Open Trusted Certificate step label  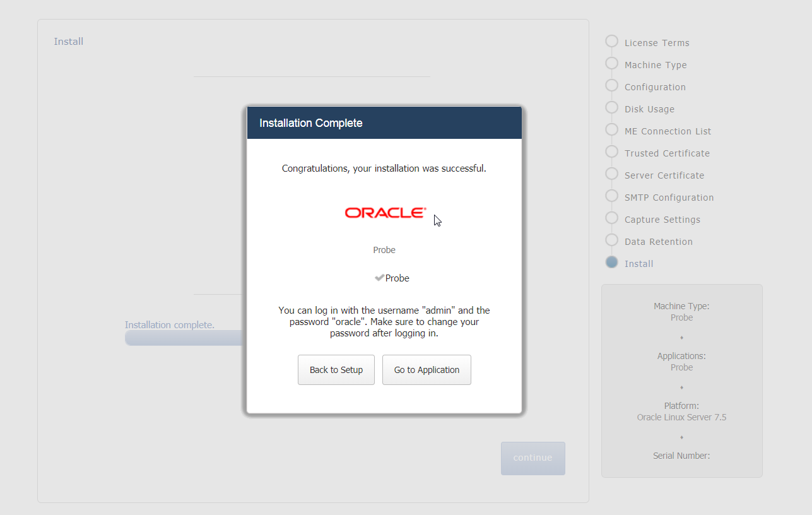tap(667, 153)
